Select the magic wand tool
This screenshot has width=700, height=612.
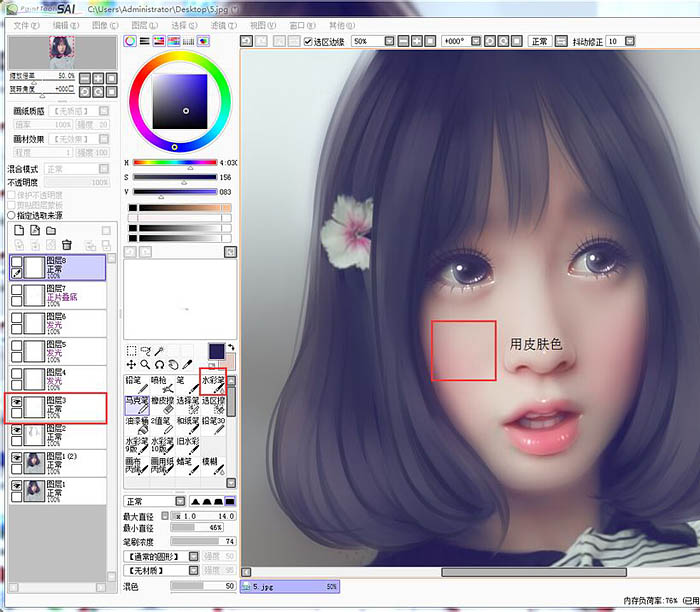tap(160, 351)
